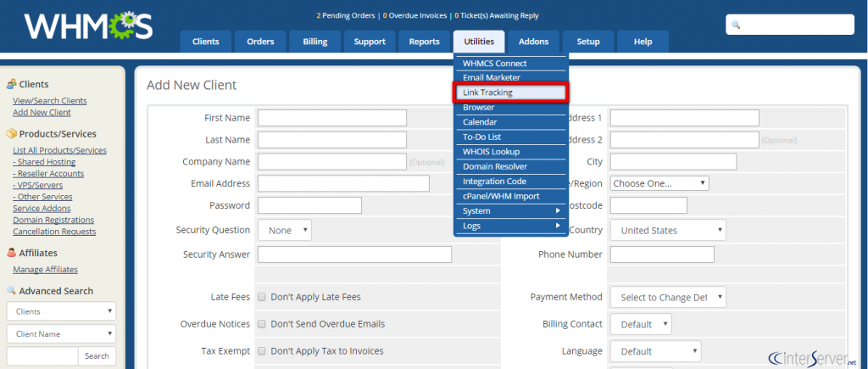Click the Advanced Search magnifier icon
Image resolution: width=868 pixels, height=369 pixels.
tap(11, 290)
